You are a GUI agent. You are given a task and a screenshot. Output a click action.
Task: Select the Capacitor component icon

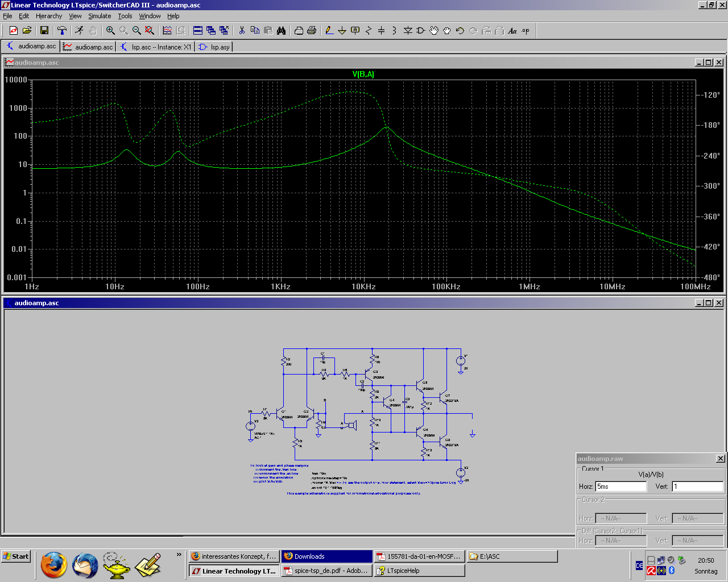381,31
